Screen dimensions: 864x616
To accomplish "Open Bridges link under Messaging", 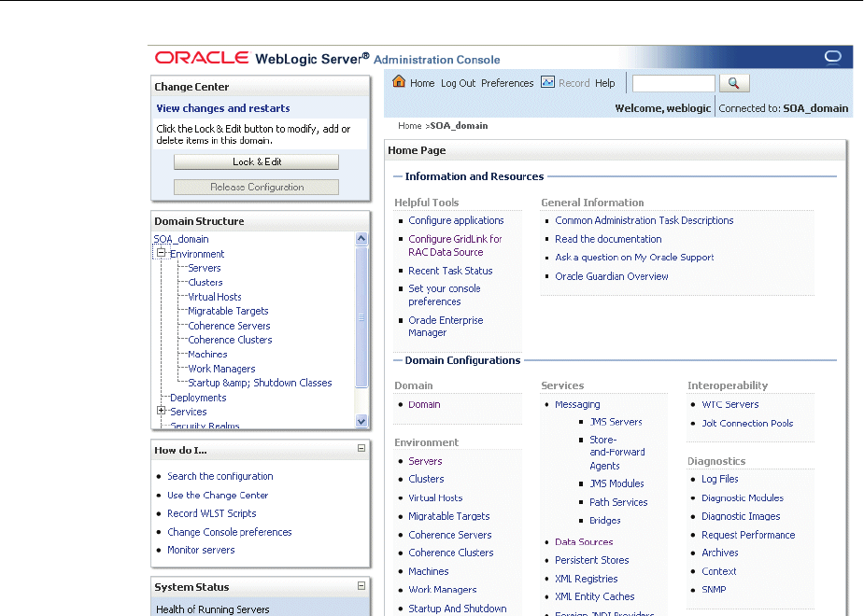I will (x=604, y=520).
